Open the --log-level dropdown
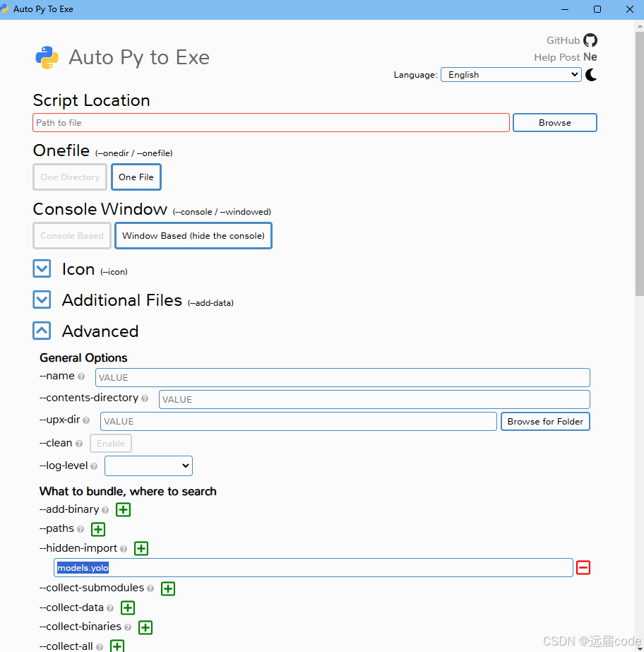Viewport: 644px width, 652px height. click(148, 466)
